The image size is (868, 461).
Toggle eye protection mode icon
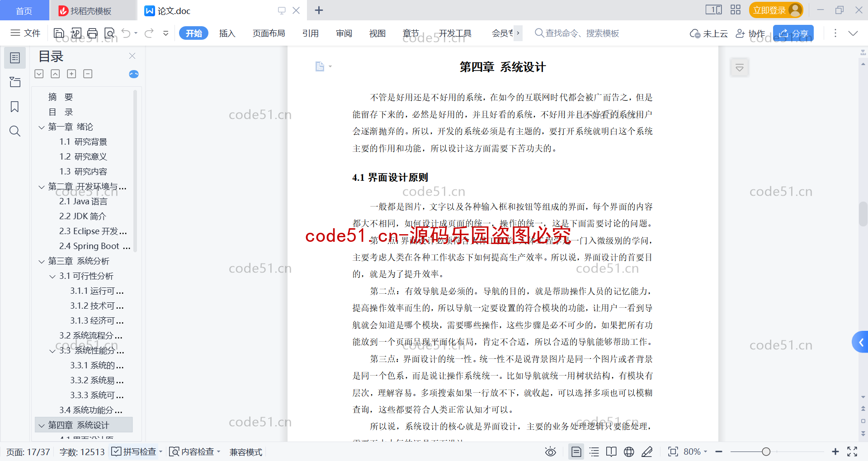pyautogui.click(x=550, y=452)
